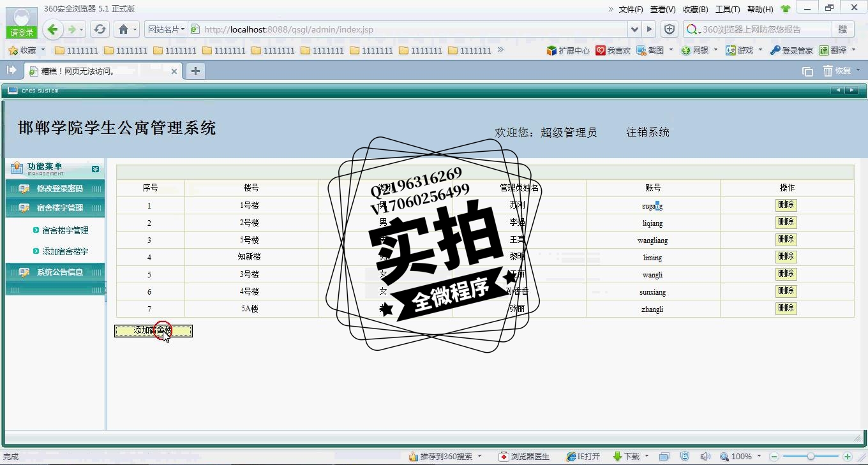Open the 工具(T) menu
The image size is (868, 465).
click(x=728, y=9)
